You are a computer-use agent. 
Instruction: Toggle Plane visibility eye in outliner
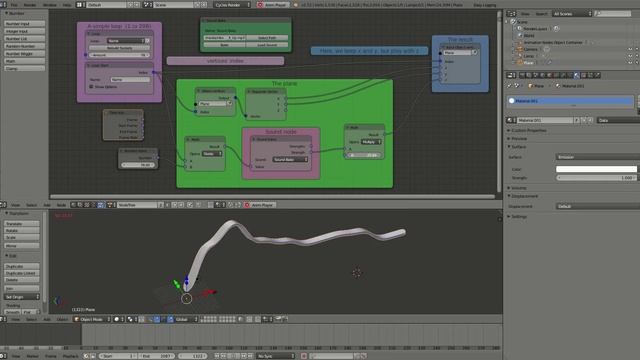click(630, 62)
